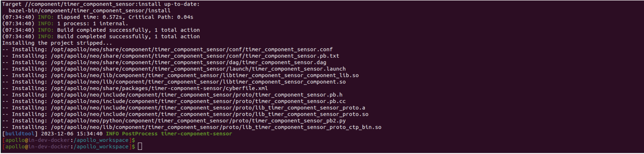Click the timer_component_sensor.pb.txt path line
This screenshot has height=154, width=644.
point(171,56)
